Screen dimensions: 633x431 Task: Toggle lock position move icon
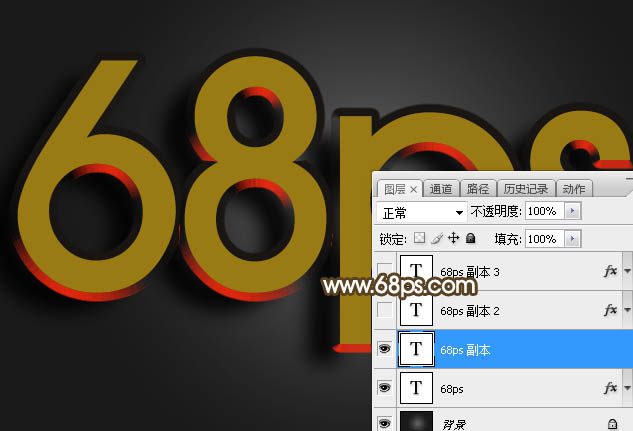[454, 238]
